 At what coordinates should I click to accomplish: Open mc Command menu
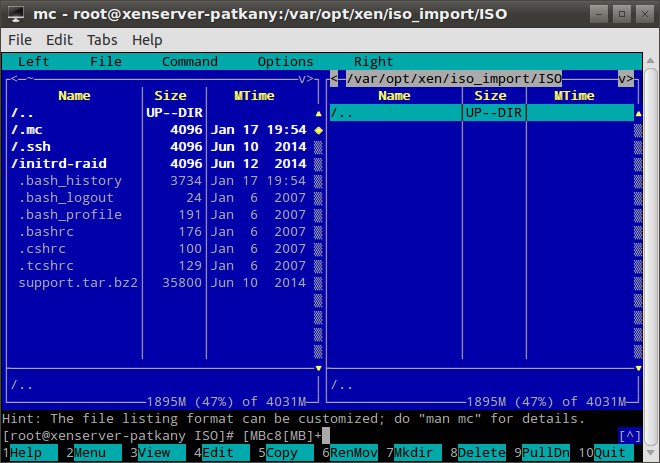pyautogui.click(x=190, y=62)
